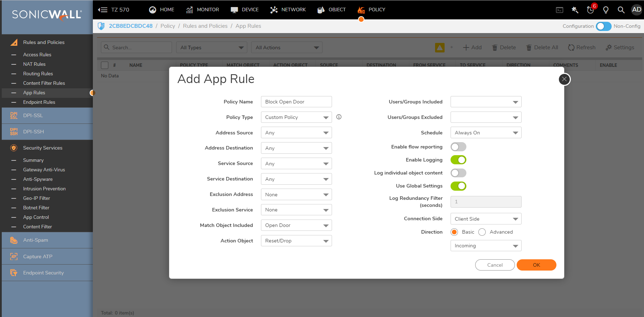Click the Policy Type info icon

339,117
